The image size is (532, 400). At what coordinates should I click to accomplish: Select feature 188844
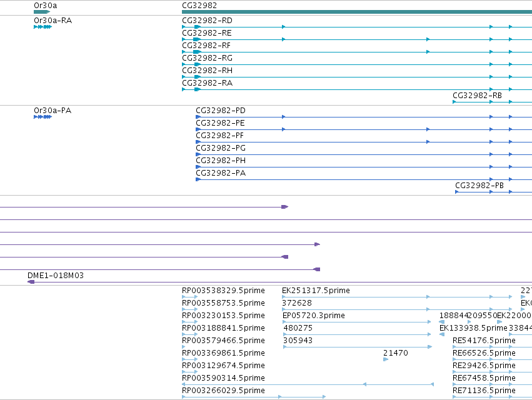pyautogui.click(x=454, y=316)
